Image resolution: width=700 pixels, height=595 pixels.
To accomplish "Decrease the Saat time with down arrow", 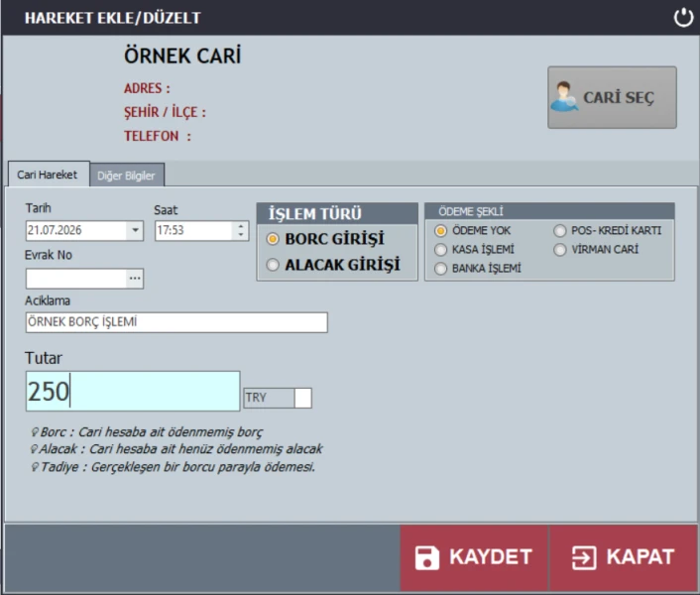I will pyautogui.click(x=241, y=235).
